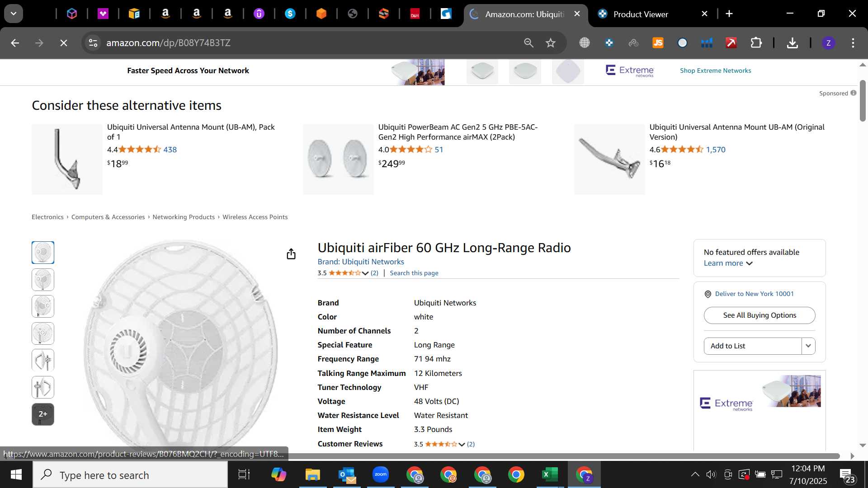
Task: Open Copilot from the taskbar
Action: click(279, 474)
